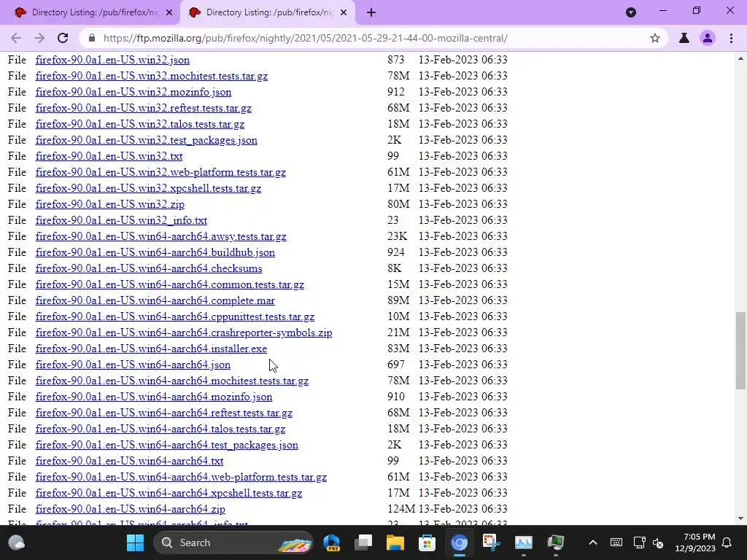
Task: Click the scrollbar down arrow
Action: pyautogui.click(x=740, y=518)
